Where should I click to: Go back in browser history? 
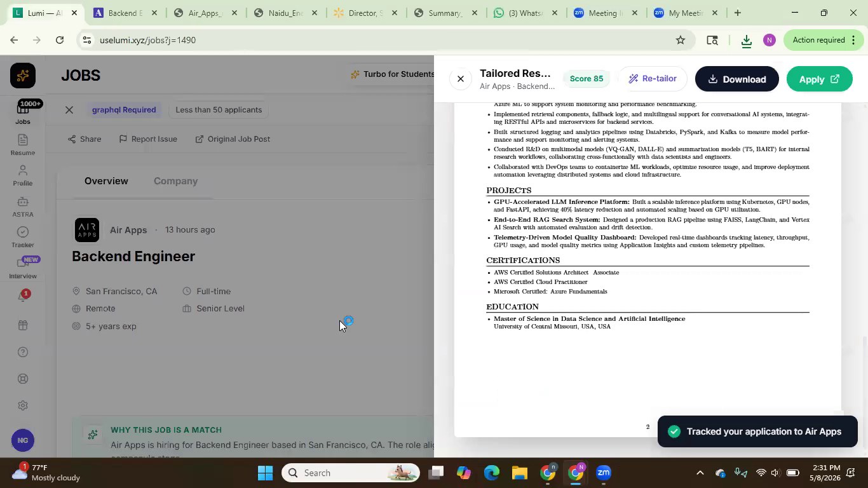click(14, 40)
